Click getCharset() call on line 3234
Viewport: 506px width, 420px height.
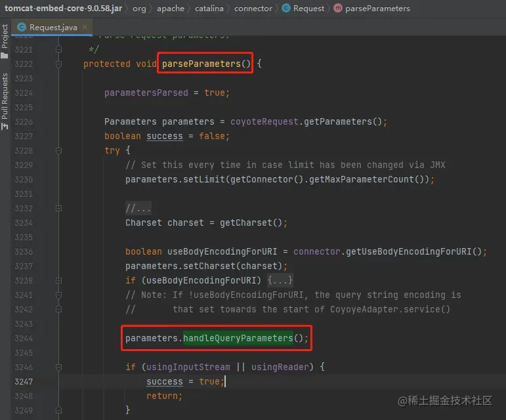[251, 222]
